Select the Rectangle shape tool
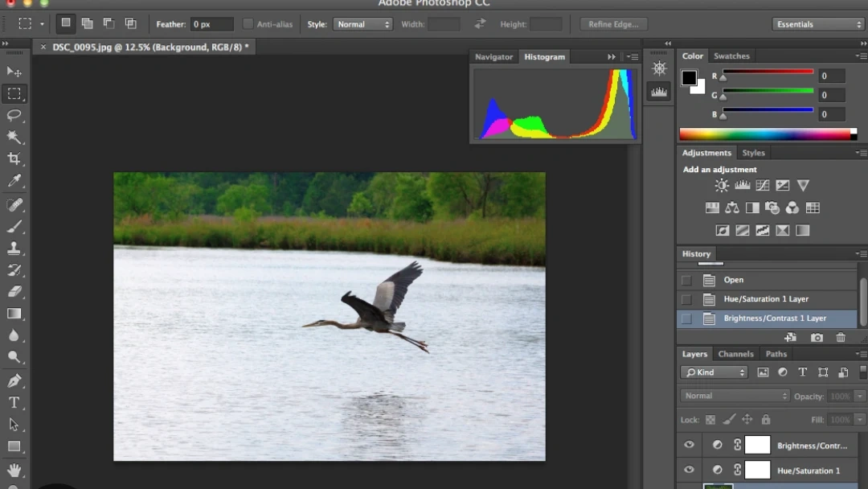 click(x=14, y=446)
